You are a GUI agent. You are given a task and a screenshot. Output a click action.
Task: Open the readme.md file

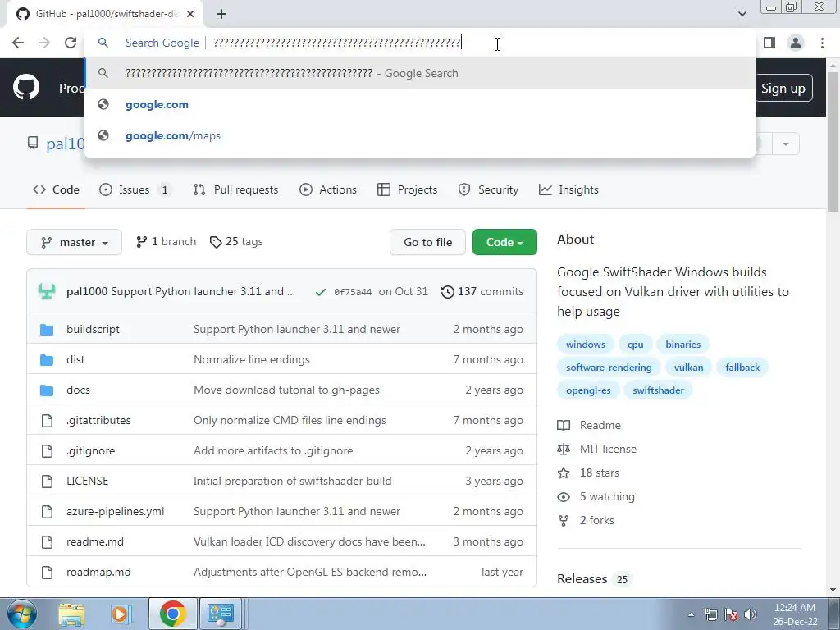click(95, 541)
